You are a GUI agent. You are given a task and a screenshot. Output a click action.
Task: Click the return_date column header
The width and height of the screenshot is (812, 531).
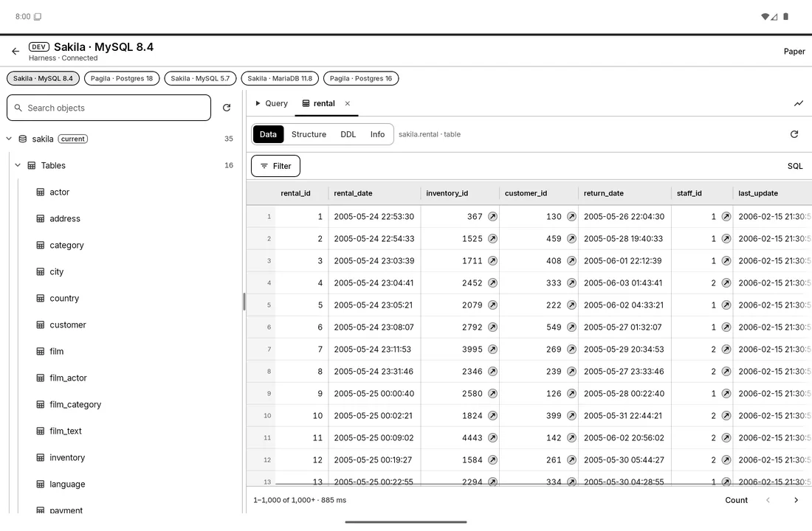625,193
